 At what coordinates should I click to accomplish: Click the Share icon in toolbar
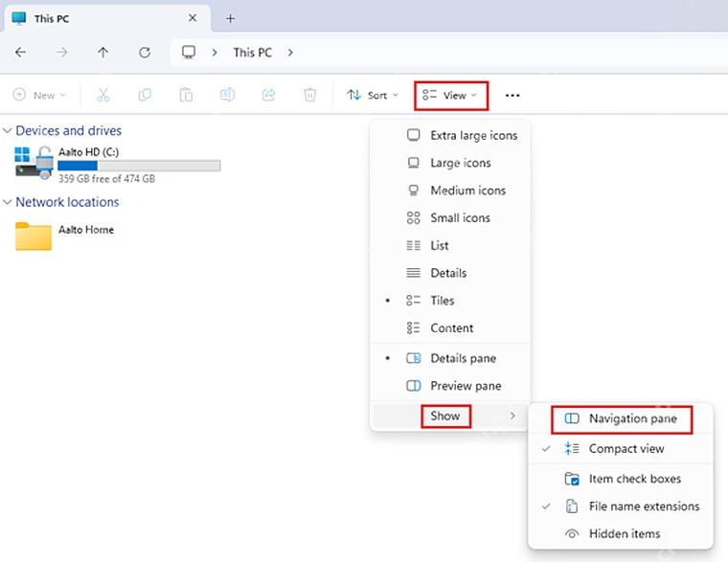[x=268, y=95]
